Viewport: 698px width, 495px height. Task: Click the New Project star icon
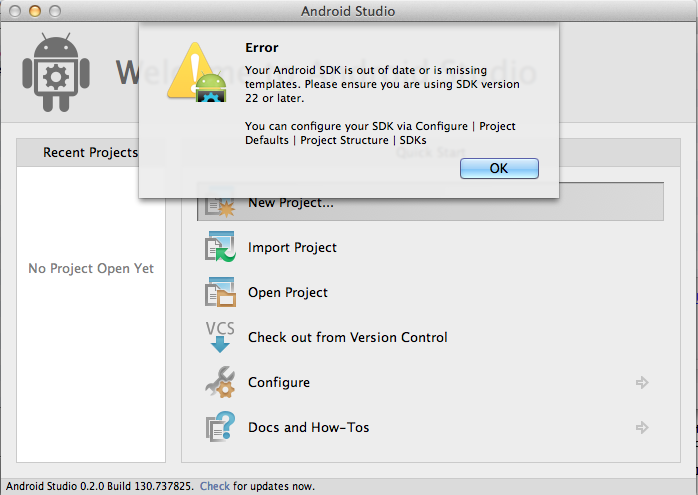[x=219, y=203]
